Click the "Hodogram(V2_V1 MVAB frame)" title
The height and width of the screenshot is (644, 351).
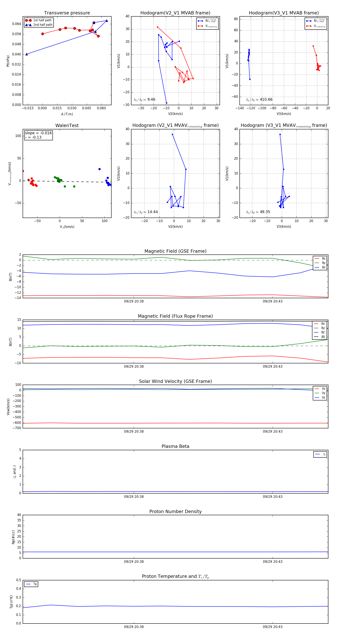pos(175,13)
